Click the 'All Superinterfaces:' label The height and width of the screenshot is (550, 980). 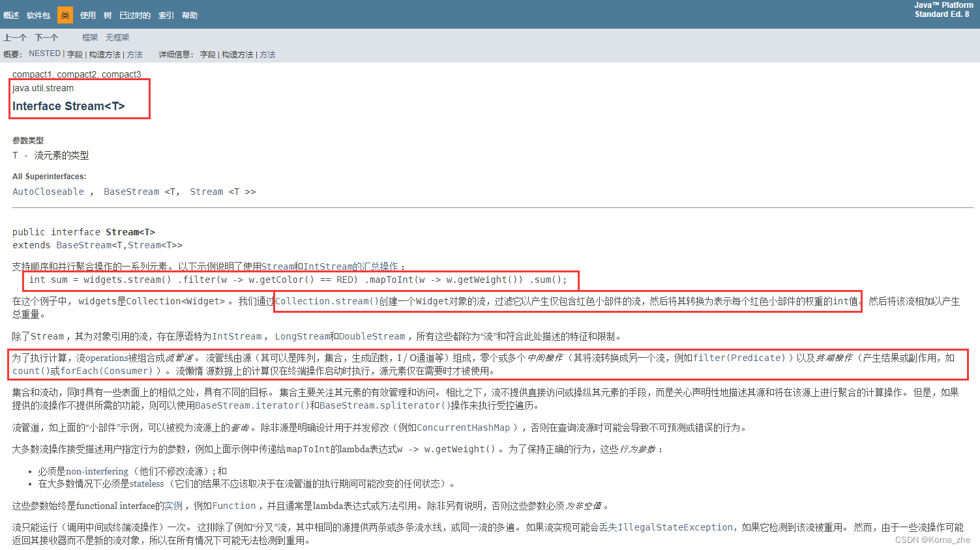(x=49, y=177)
